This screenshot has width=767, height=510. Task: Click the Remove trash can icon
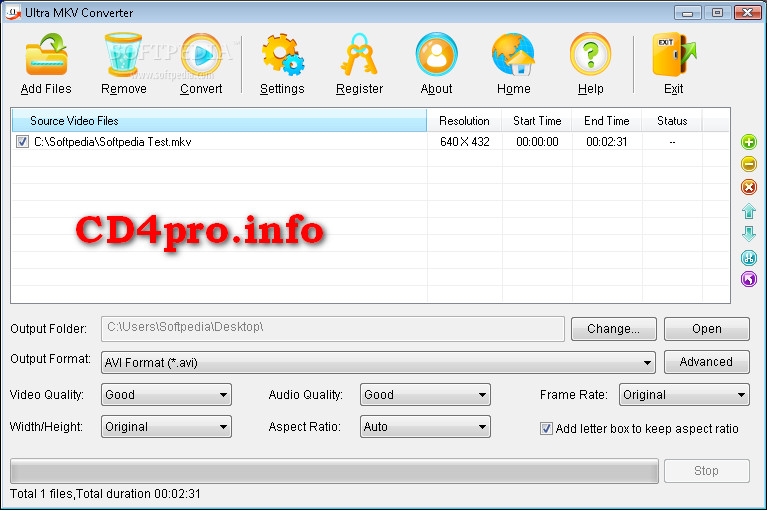[x=123, y=55]
